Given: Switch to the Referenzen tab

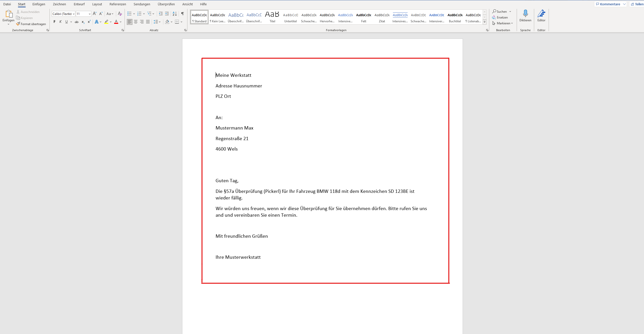Looking at the screenshot, I should click(x=118, y=4).
